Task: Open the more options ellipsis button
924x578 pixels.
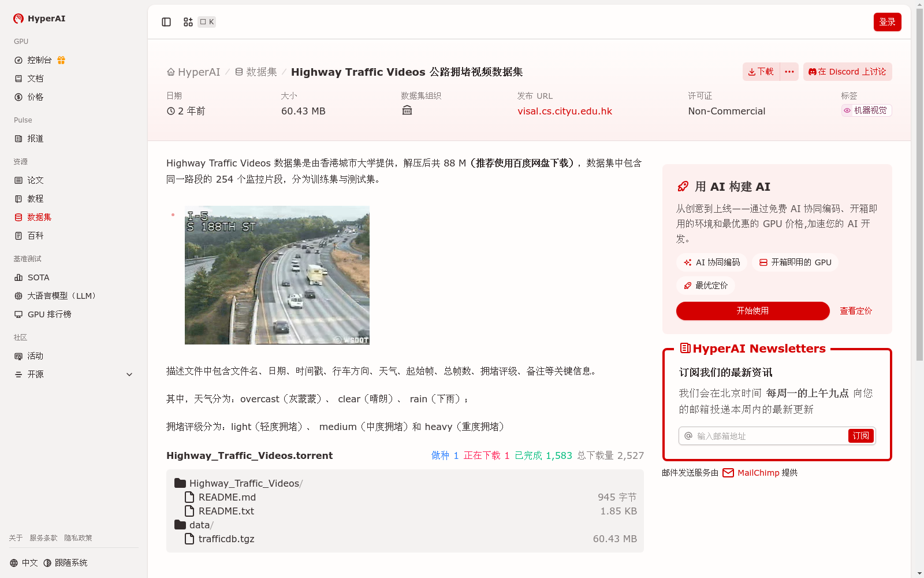Action: (789, 72)
